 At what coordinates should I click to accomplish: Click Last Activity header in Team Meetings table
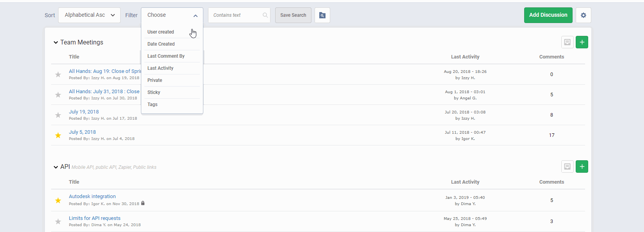tap(465, 57)
